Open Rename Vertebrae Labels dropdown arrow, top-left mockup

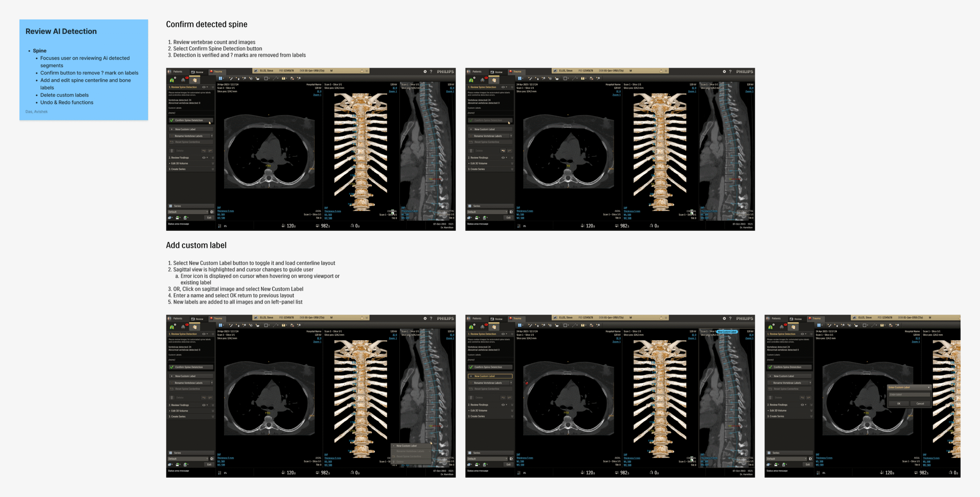212,136
